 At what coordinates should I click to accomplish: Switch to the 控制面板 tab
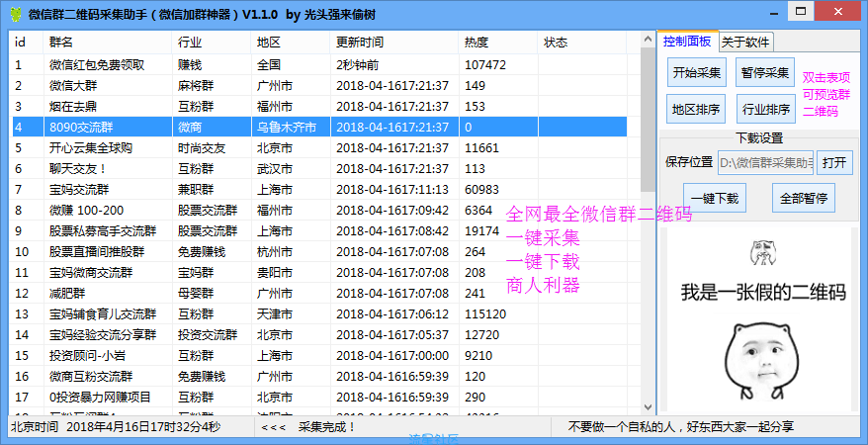(x=687, y=41)
